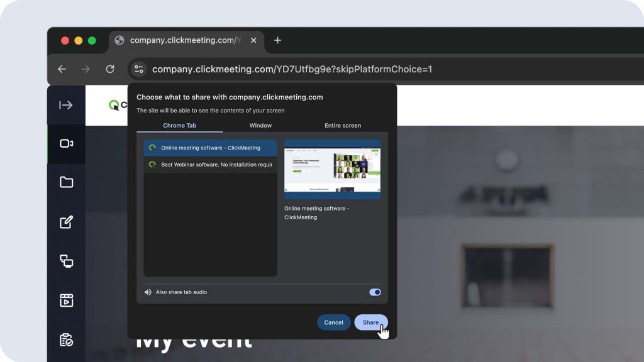Click the ClickMeeting logo in page header
This screenshot has width=644, height=362.
[118, 105]
